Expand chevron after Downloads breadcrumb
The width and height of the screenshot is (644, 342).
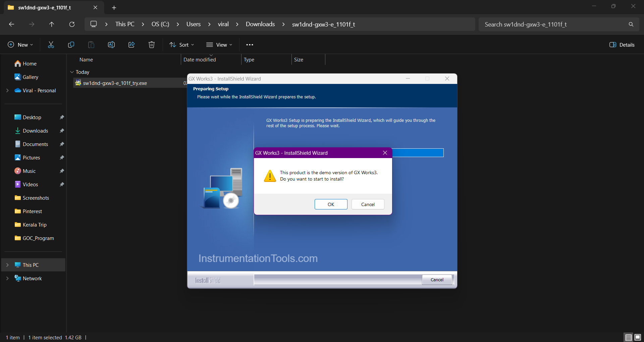pyautogui.click(x=283, y=24)
